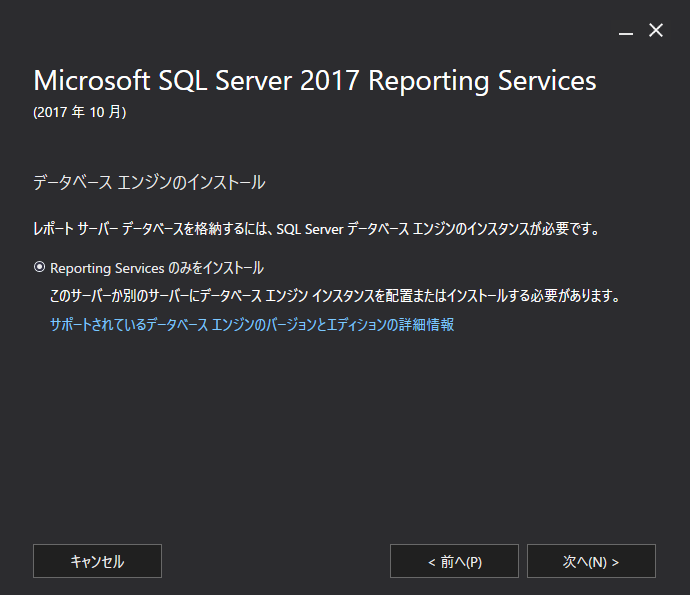Close the SQL Server setup window
The width and height of the screenshot is (690, 595).
tap(656, 30)
